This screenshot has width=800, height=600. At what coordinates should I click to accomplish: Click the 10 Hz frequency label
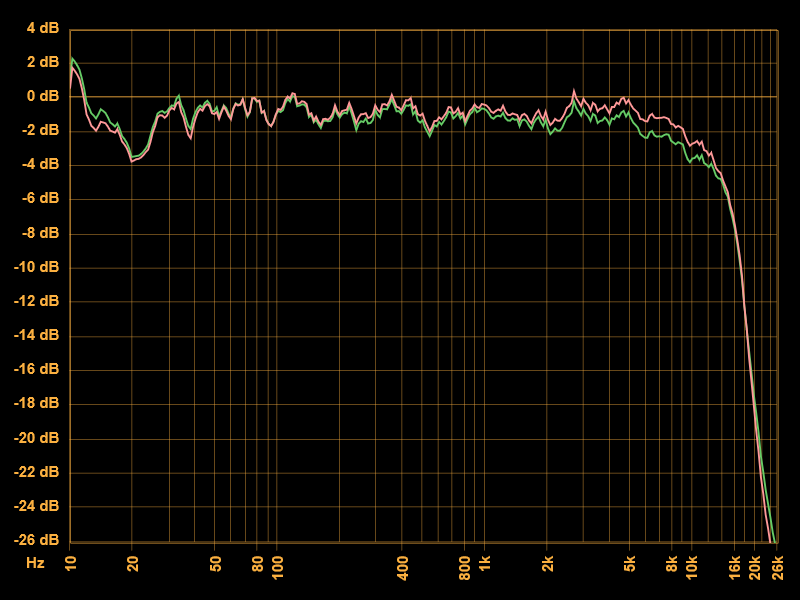[70, 563]
